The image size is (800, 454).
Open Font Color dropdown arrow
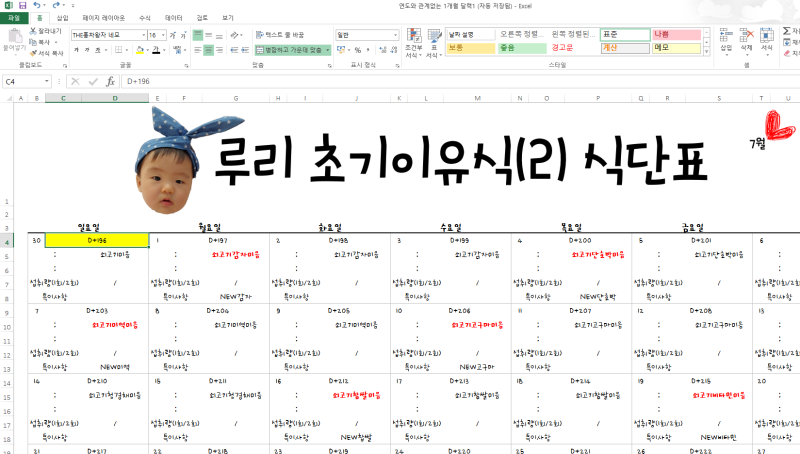(164, 50)
